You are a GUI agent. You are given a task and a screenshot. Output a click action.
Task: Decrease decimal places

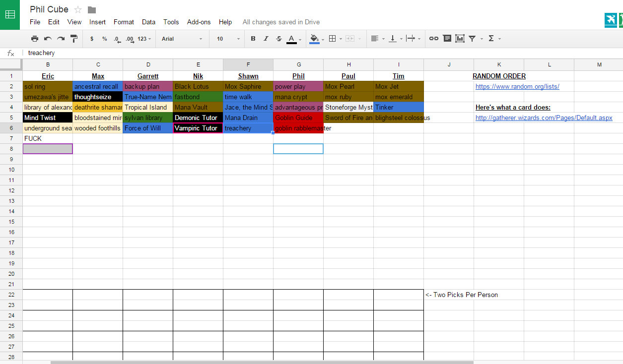tap(117, 39)
